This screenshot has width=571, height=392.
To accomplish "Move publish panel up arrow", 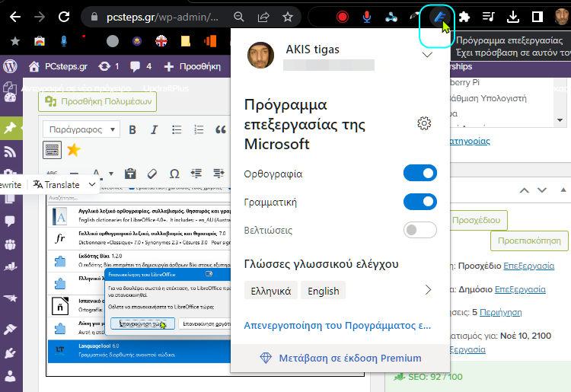I will click(524, 190).
